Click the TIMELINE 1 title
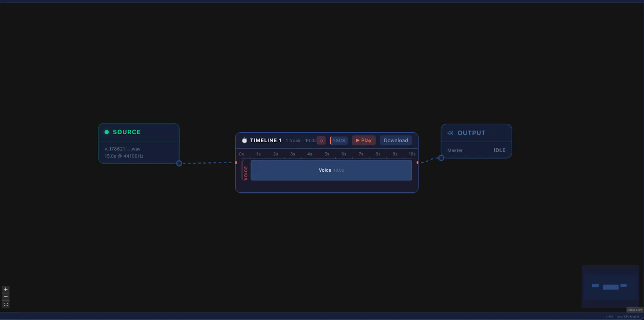Viewport: 644px width, 320px height. click(266, 140)
